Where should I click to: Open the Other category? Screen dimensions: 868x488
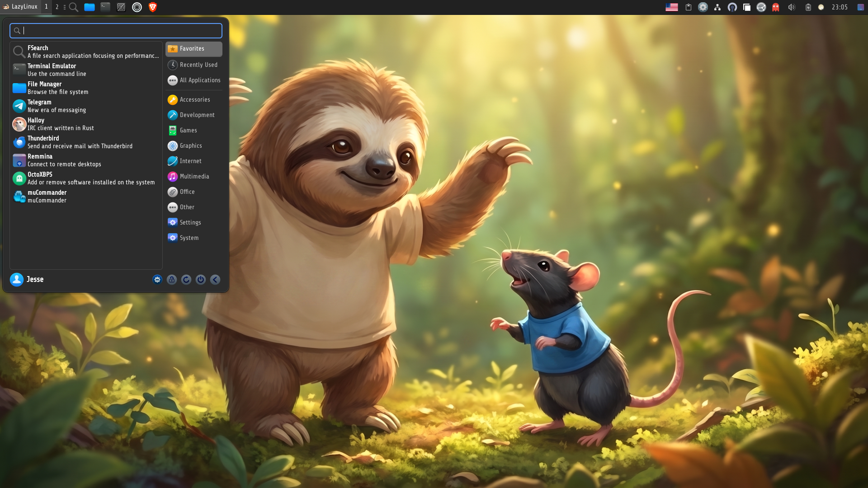193,207
